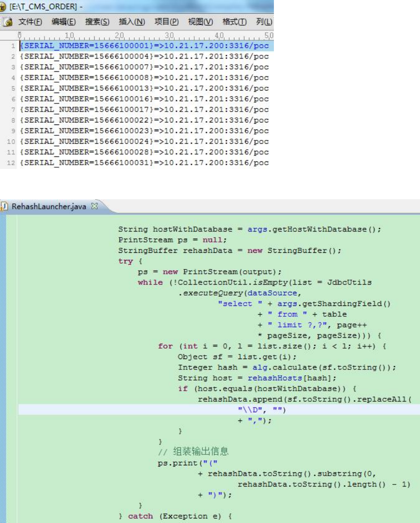Click the rehashData.append line

(305, 399)
